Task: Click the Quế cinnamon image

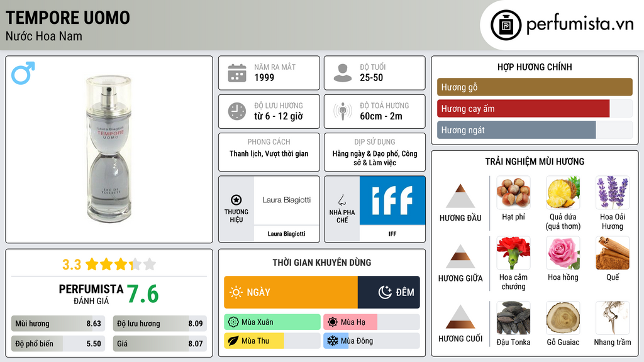Action: coord(613,253)
